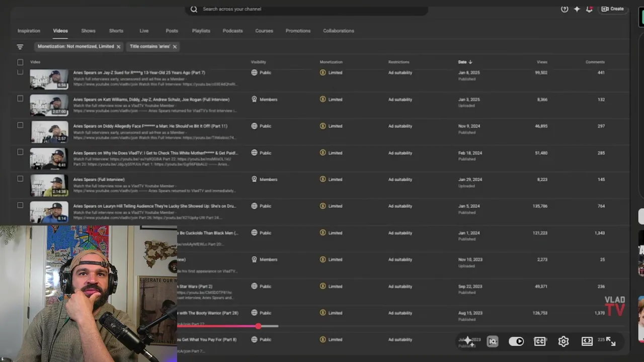Open the Courses tab
The height and width of the screenshot is (362, 644).
click(x=264, y=31)
